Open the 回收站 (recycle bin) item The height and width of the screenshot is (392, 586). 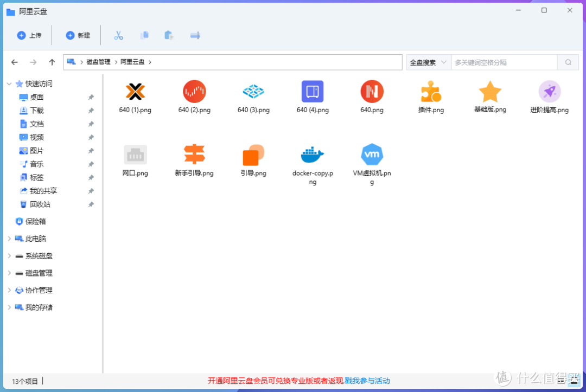[x=35, y=204]
